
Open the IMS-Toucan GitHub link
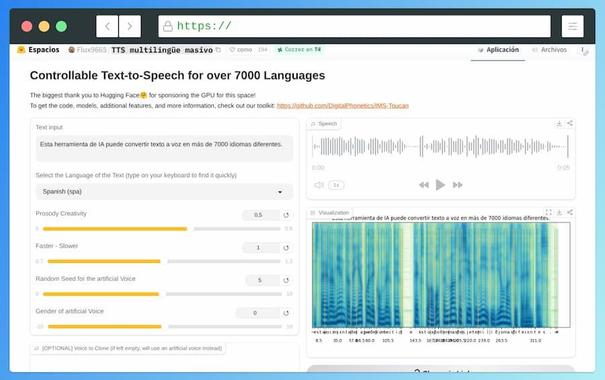pos(343,105)
